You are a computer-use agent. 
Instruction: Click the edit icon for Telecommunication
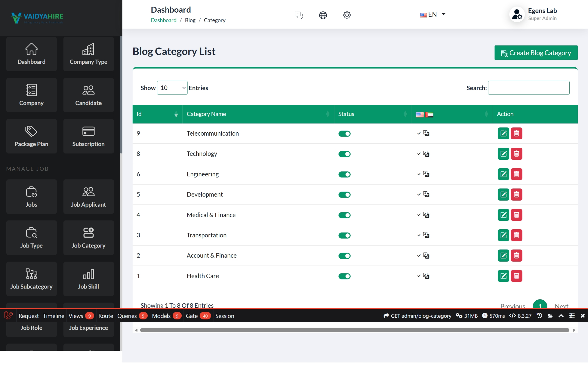click(x=503, y=133)
